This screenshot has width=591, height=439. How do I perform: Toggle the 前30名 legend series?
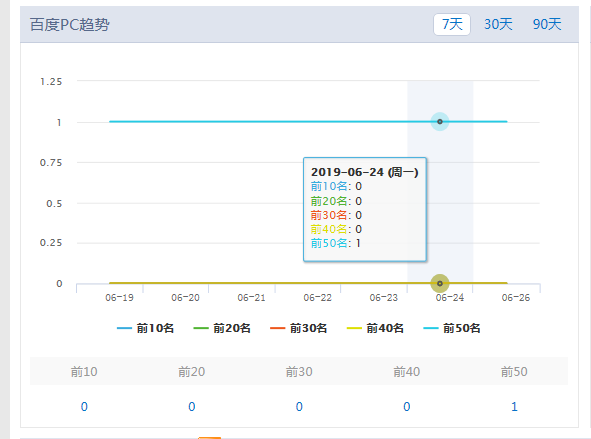299,328
